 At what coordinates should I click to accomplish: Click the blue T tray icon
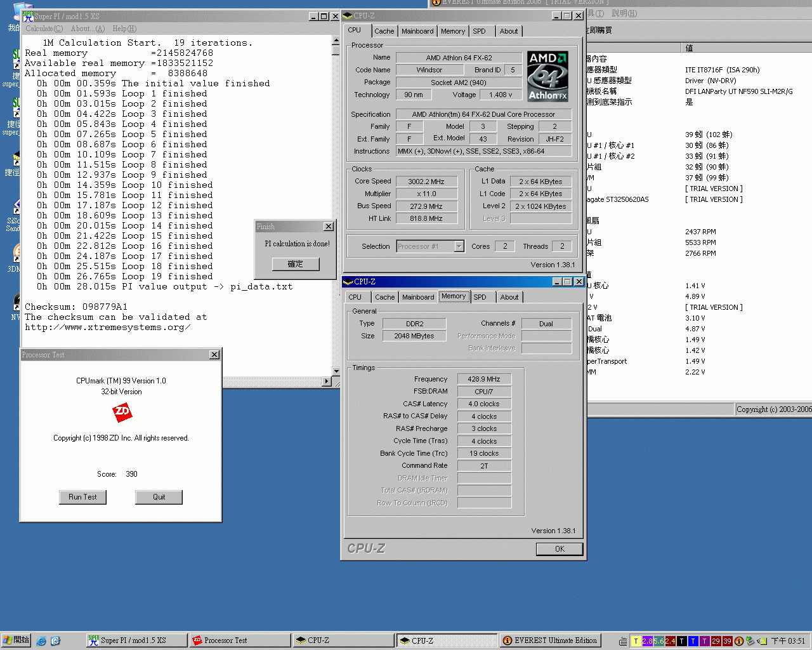click(693, 641)
